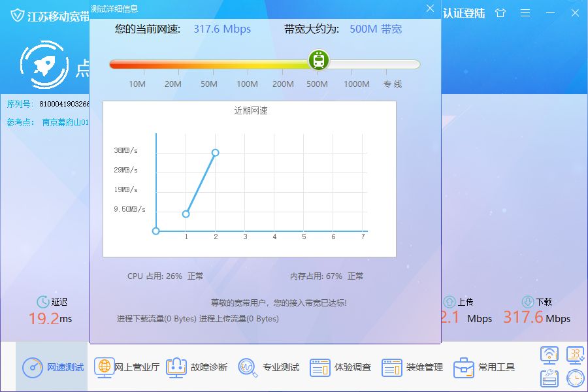The width and height of the screenshot is (588, 392).
Task: Click the 9.50MB/s axis label
Action: click(129, 209)
